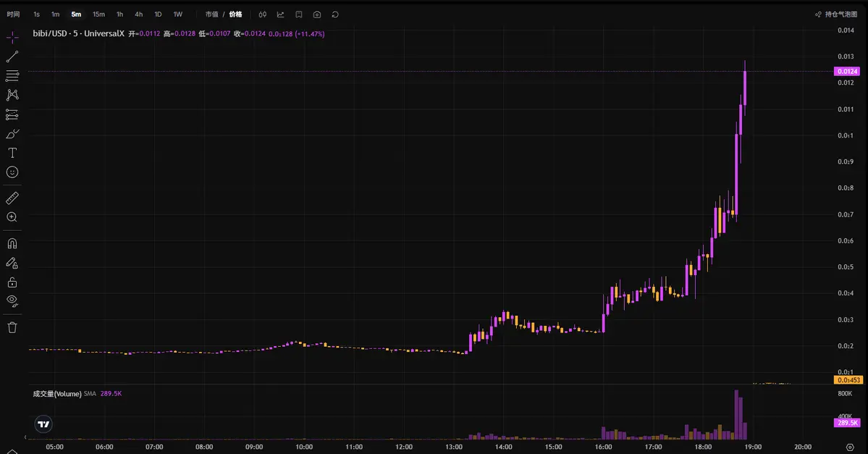
Task: Switch to the 1h timeframe
Action: pos(119,14)
